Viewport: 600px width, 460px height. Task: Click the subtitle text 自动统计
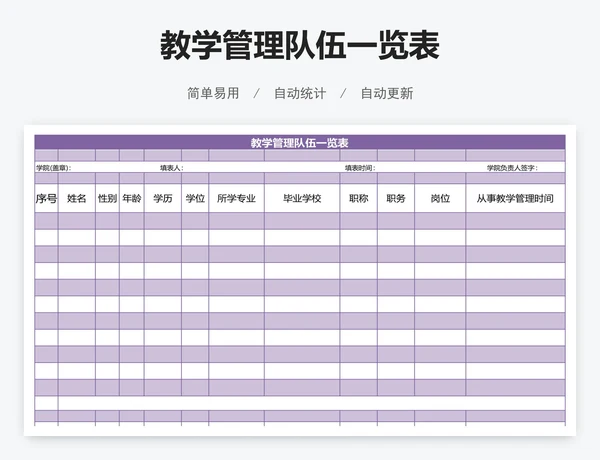[x=300, y=93]
